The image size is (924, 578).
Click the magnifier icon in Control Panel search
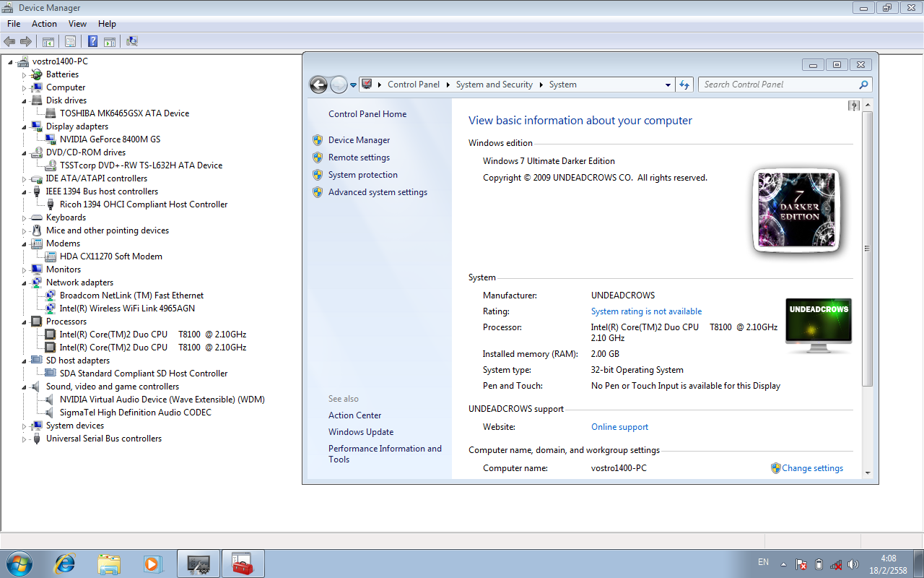click(x=863, y=85)
